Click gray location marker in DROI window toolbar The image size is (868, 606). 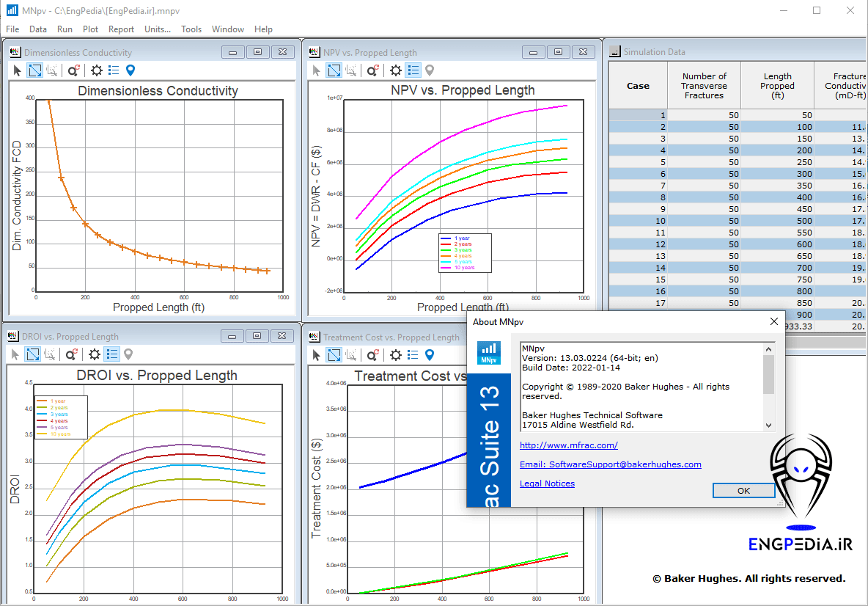pos(128,354)
